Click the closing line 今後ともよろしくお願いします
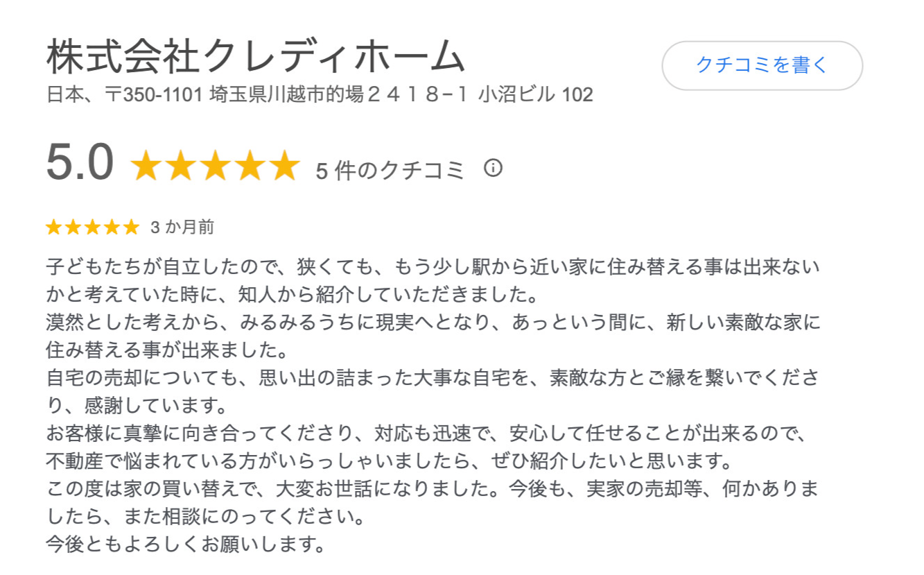Viewport: 924px width, 575px height. pos(186,544)
